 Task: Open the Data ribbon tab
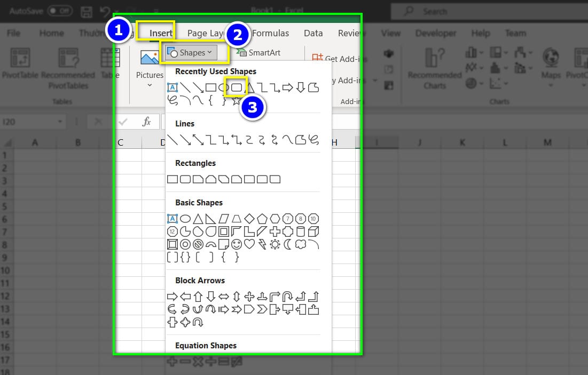click(x=313, y=33)
